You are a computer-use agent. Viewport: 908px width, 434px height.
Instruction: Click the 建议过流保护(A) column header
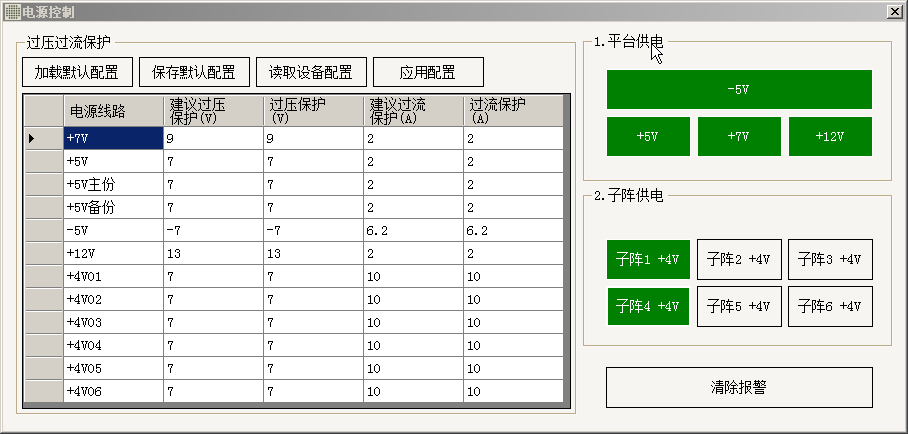tap(413, 111)
